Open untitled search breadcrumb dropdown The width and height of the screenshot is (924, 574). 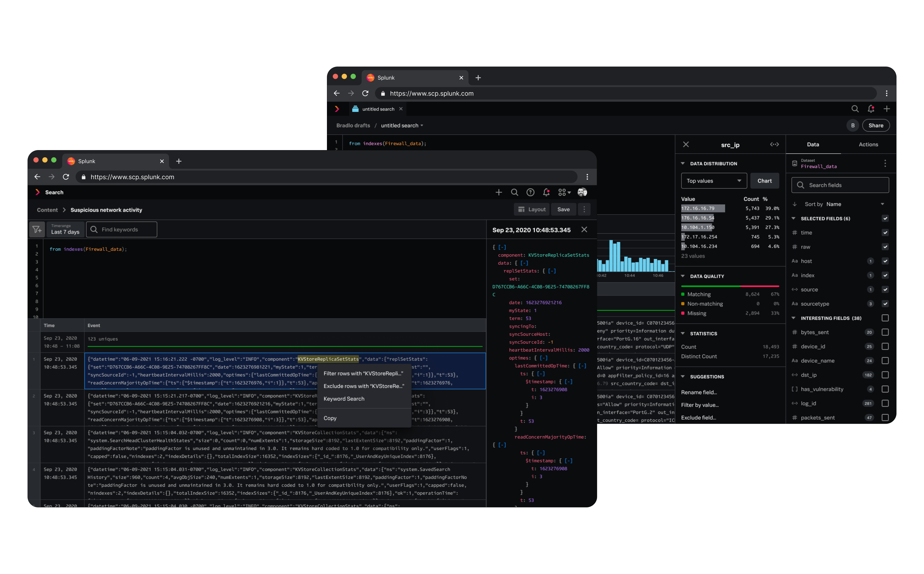(x=402, y=126)
